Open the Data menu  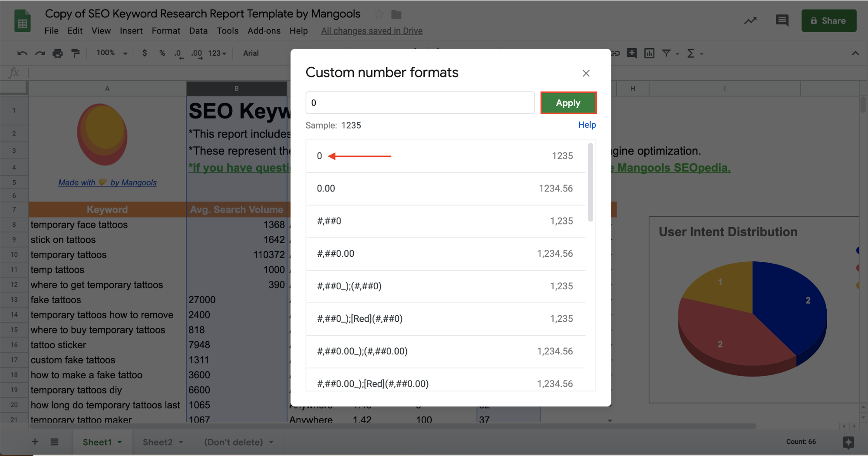[x=198, y=31]
